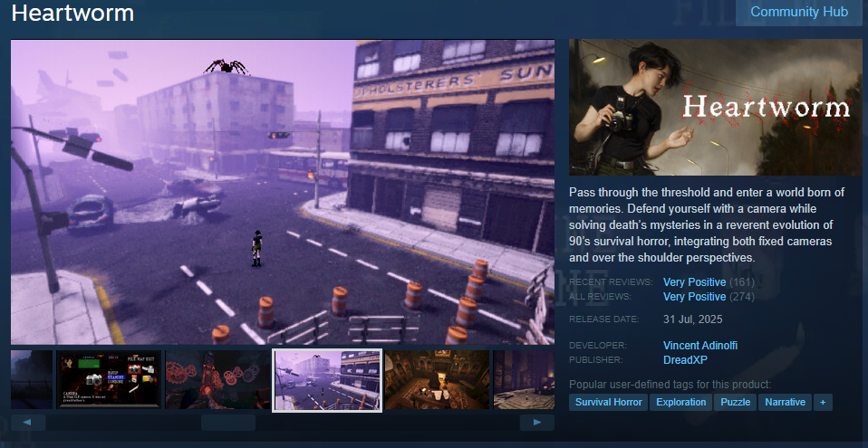Browse the Exploration tag
868x448 pixels.
680,402
